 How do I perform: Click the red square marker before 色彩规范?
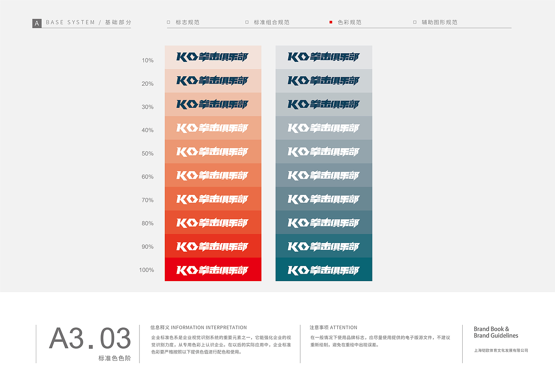(x=331, y=22)
